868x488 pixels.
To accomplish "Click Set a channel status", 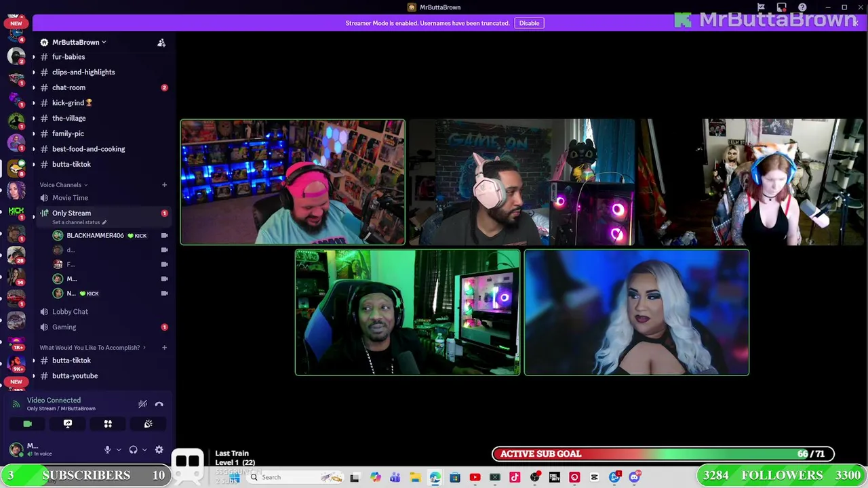I will click(79, 222).
